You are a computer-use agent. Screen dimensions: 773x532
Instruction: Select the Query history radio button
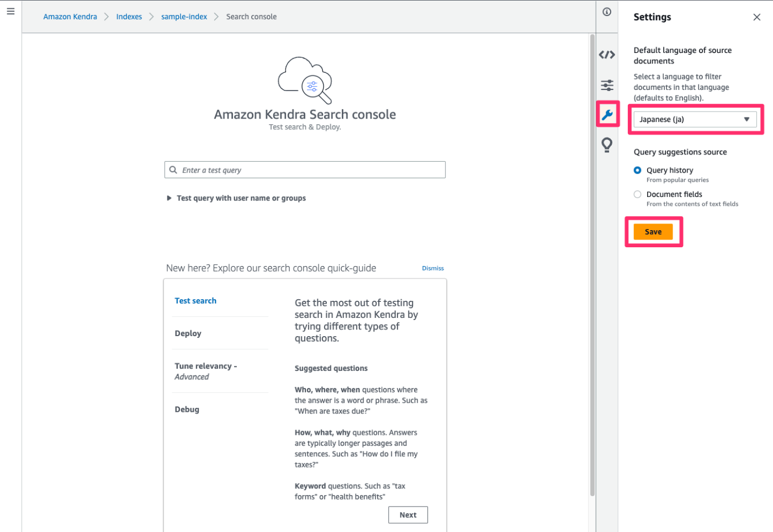(x=637, y=170)
